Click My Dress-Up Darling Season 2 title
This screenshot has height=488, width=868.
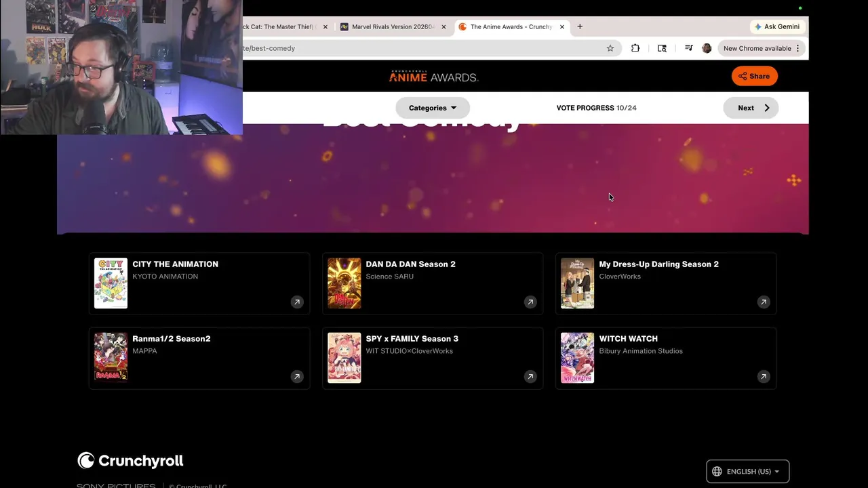[x=658, y=264]
